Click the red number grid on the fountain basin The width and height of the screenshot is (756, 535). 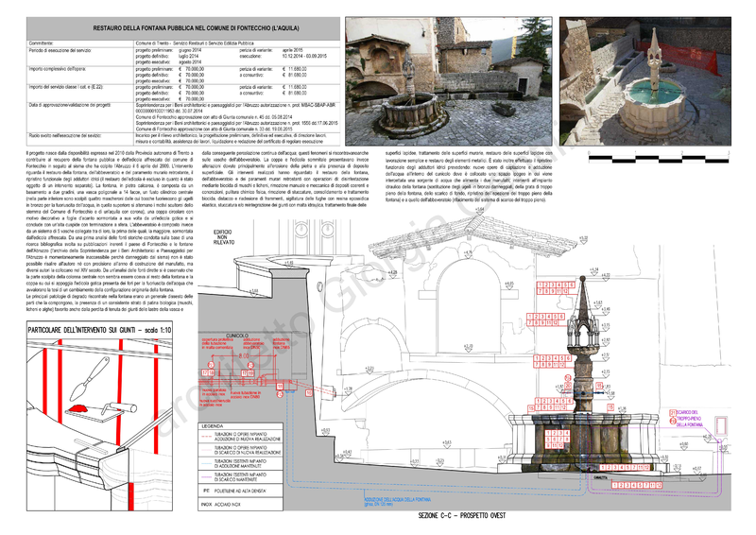click(557, 440)
